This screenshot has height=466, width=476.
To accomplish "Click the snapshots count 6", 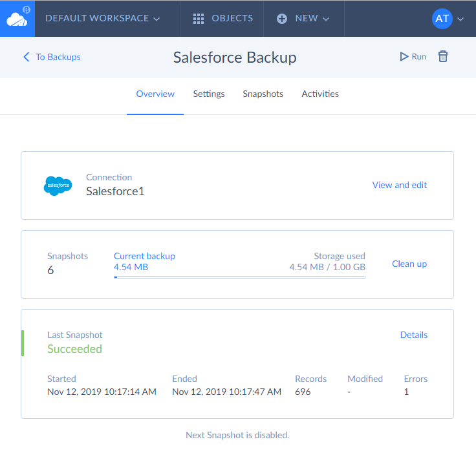I will point(50,270).
